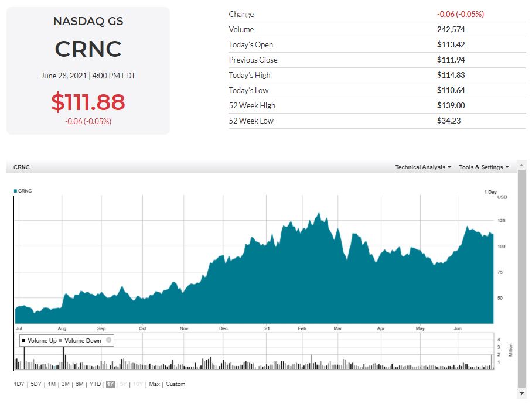
Task: Set chart range to 1M
Action: pyautogui.click(x=52, y=384)
